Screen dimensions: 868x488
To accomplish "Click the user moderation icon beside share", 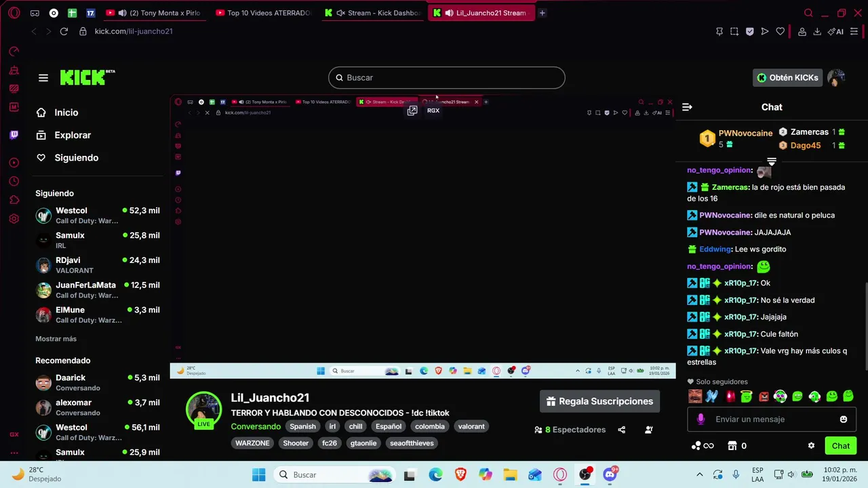I will [x=649, y=430].
